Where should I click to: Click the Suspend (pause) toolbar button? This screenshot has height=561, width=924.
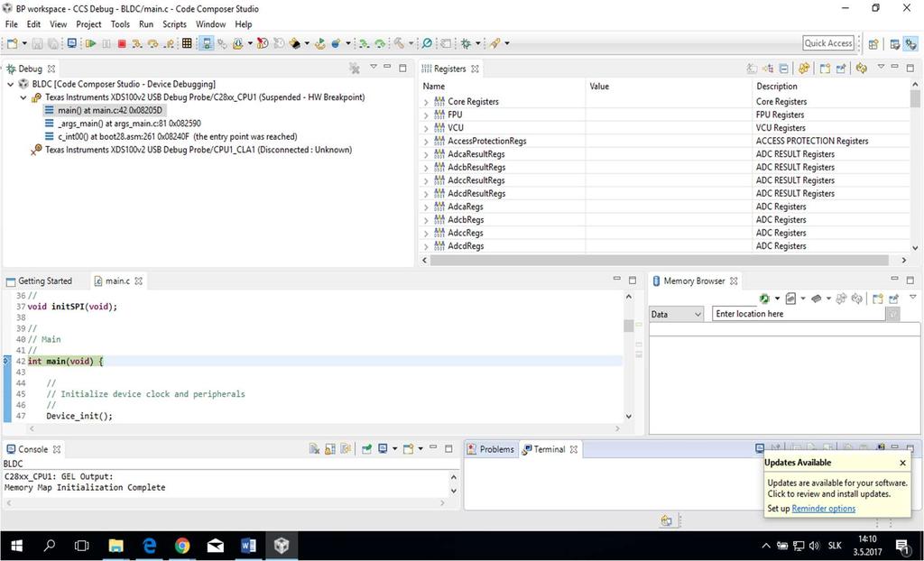[106, 43]
